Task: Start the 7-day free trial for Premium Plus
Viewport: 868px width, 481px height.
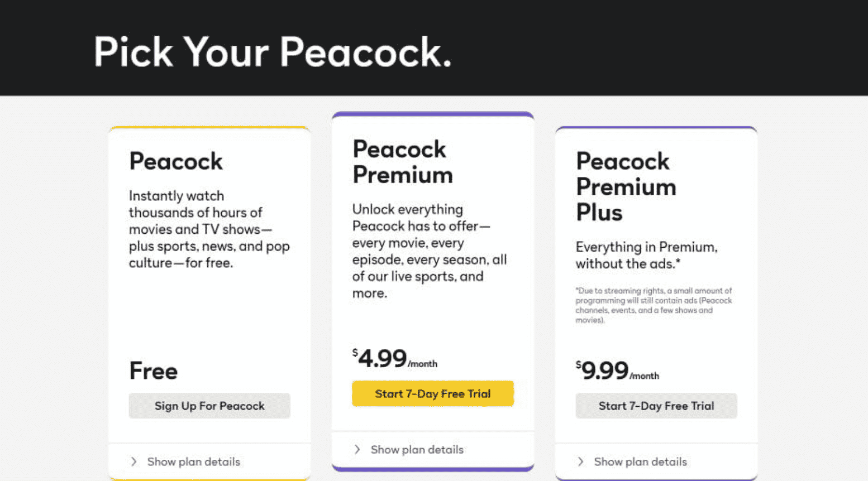Action: click(656, 406)
